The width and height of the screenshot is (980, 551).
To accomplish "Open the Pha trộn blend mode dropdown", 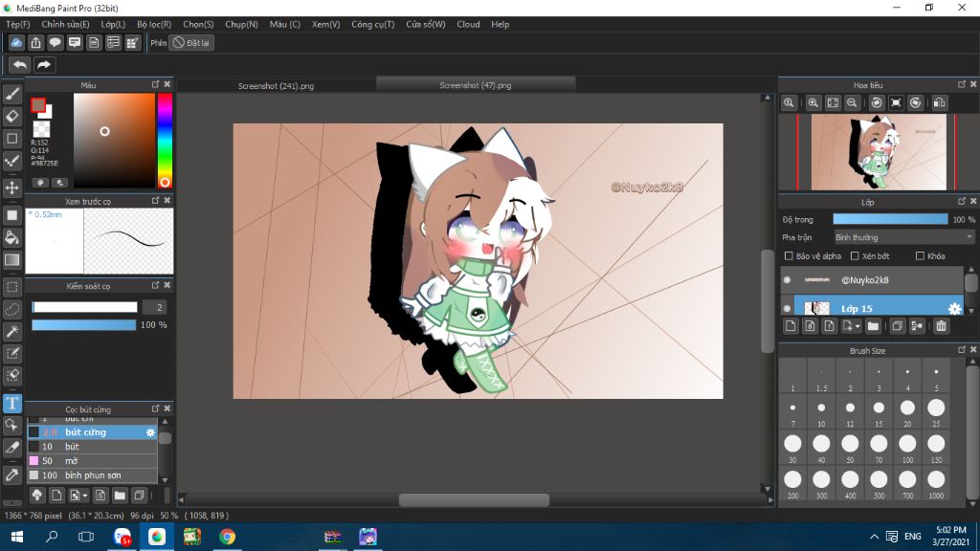I will (904, 237).
